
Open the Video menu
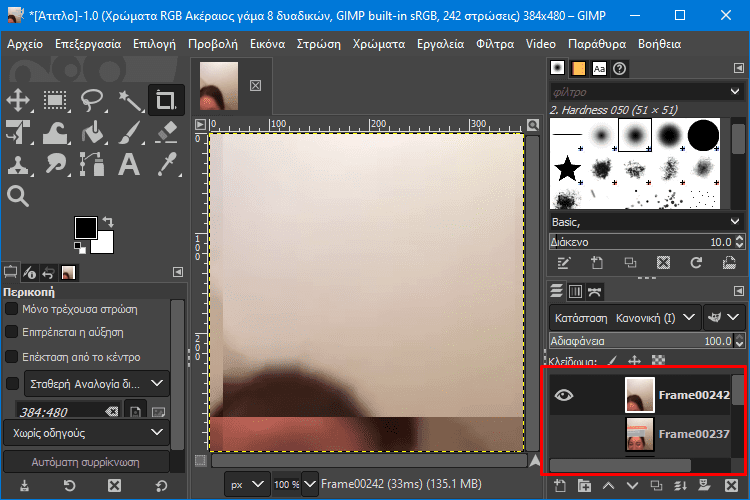[x=540, y=44]
